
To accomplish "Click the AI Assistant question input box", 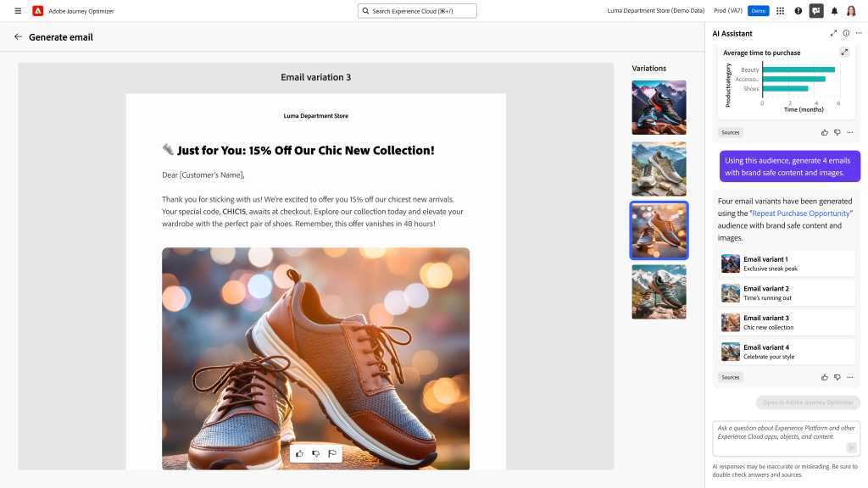I will coord(786,438).
